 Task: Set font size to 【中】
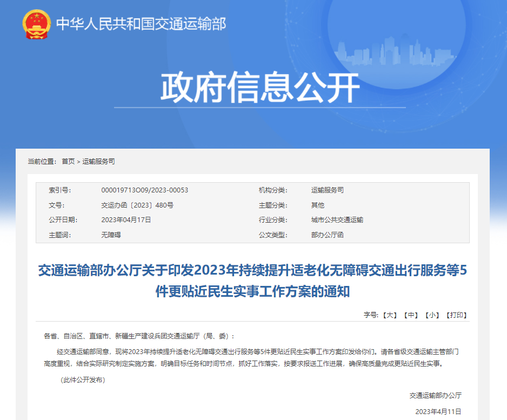tap(412, 315)
